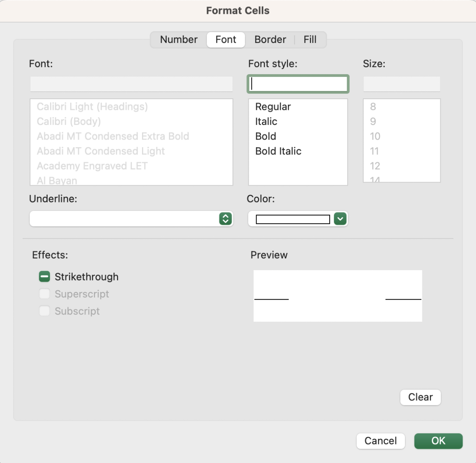476x463 pixels.
Task: Enable the Superscript effect
Action: (x=44, y=294)
